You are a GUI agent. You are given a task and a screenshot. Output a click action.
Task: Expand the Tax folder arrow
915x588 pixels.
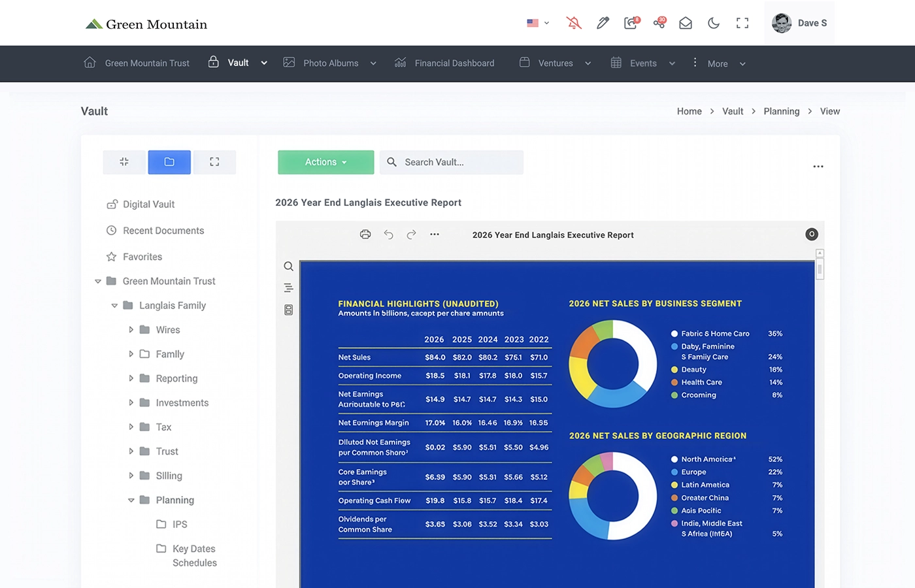pyautogui.click(x=131, y=427)
